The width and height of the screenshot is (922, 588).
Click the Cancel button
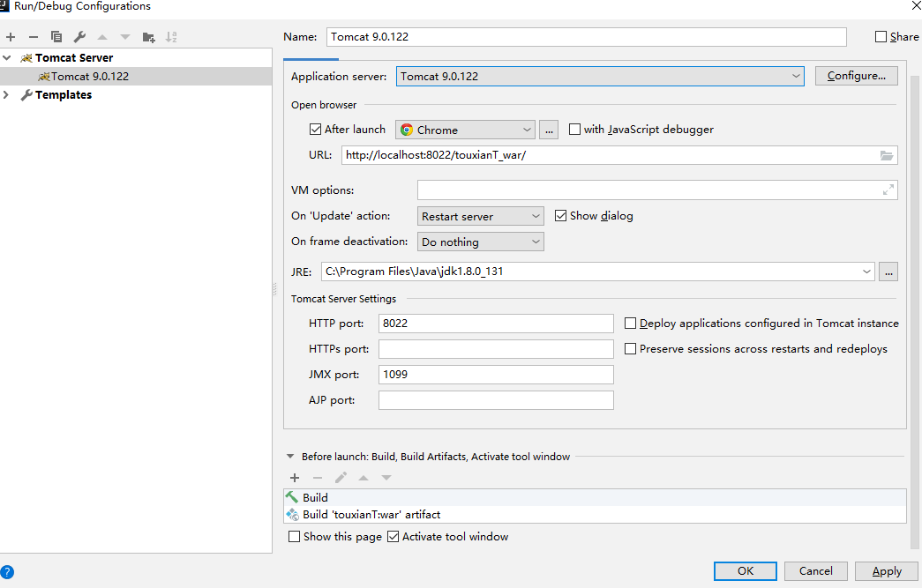pyautogui.click(x=815, y=571)
